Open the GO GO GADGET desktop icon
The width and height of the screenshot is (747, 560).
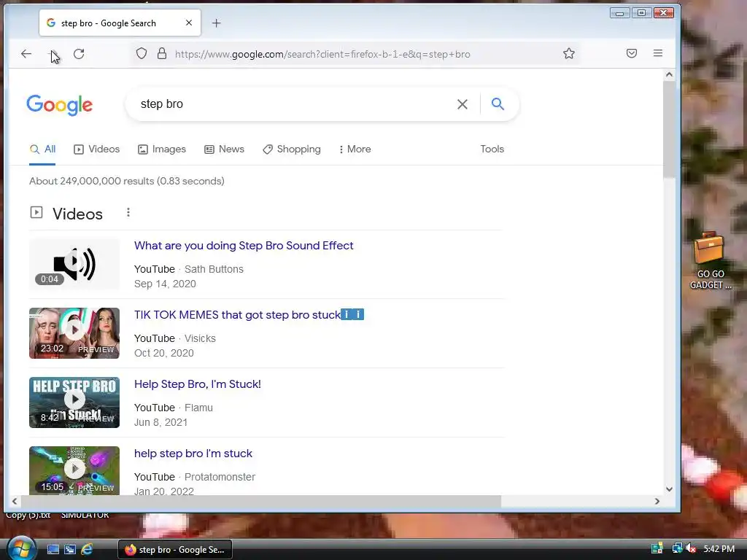pos(710,260)
